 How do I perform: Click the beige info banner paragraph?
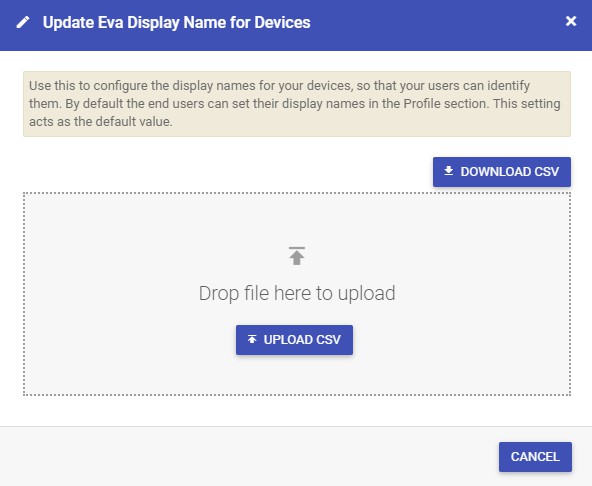297,104
